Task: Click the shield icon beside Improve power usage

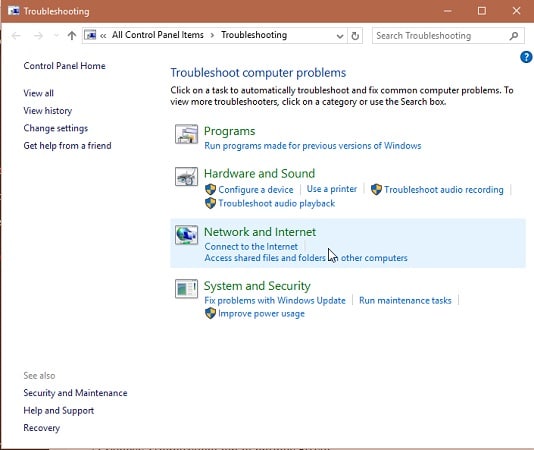Action: [x=210, y=313]
